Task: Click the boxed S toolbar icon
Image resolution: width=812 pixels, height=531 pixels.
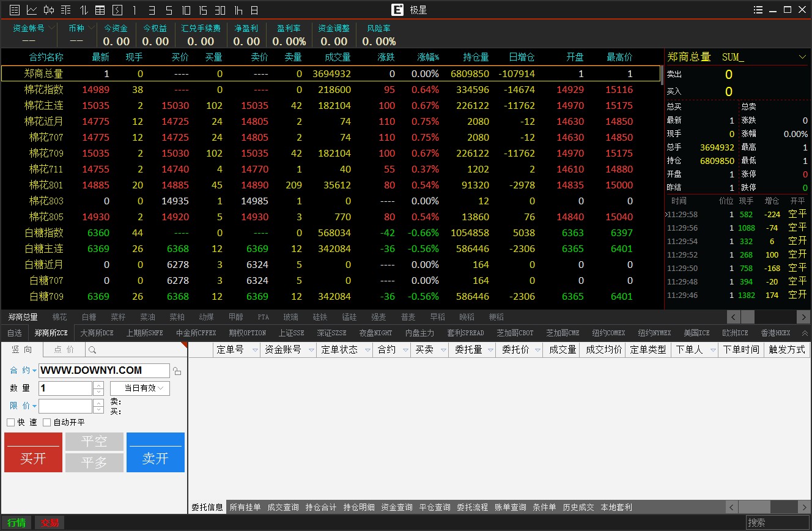Action: click(117, 10)
